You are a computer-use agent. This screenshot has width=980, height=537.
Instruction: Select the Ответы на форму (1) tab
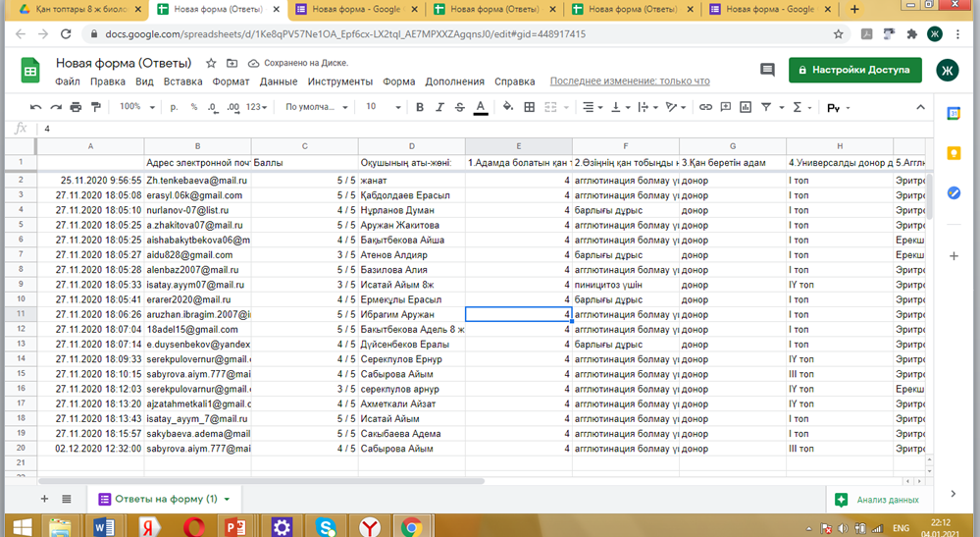165,499
